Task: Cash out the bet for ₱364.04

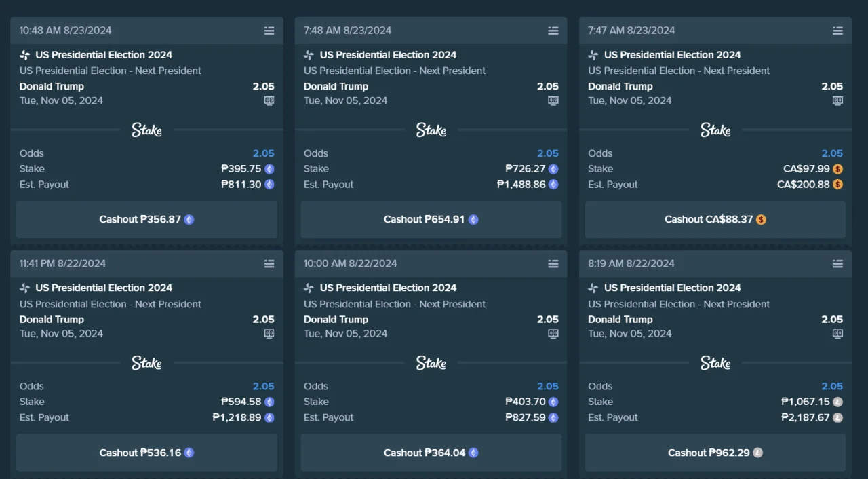Action: pyautogui.click(x=431, y=453)
